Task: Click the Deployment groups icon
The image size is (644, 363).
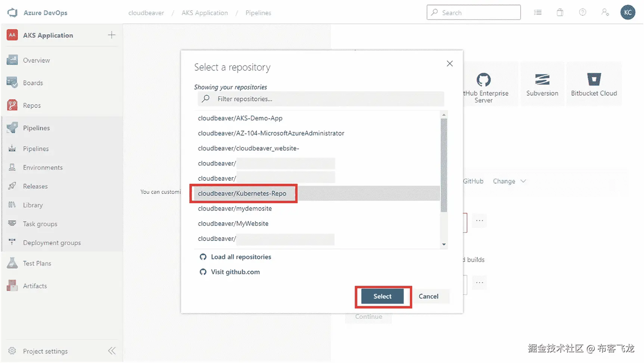Action: pyautogui.click(x=12, y=242)
